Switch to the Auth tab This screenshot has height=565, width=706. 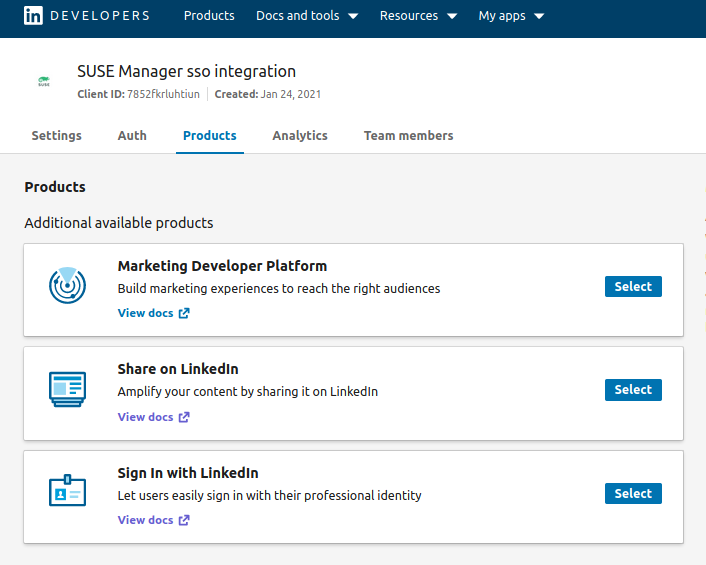(x=132, y=136)
